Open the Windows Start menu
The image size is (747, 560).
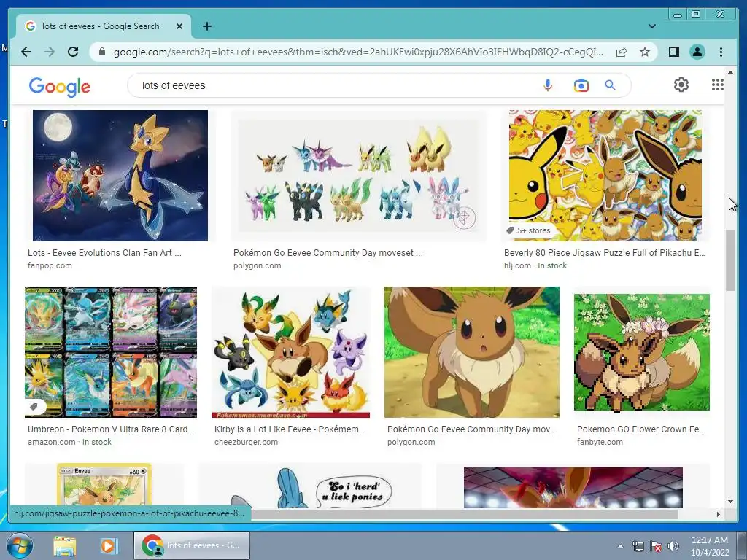[x=19, y=545]
